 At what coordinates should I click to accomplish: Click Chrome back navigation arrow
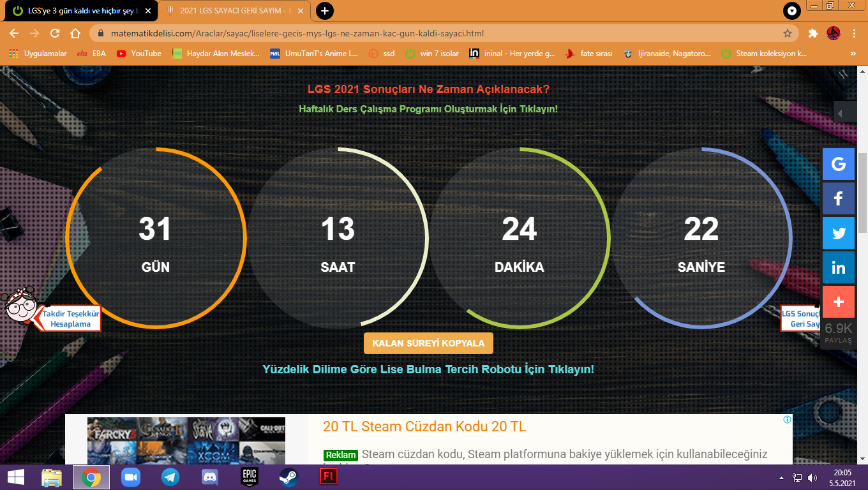(14, 33)
